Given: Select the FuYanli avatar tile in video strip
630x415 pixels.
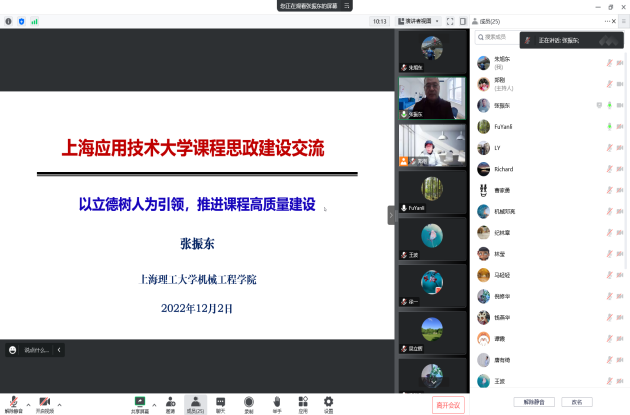Looking at the screenshot, I should pyautogui.click(x=432, y=192).
